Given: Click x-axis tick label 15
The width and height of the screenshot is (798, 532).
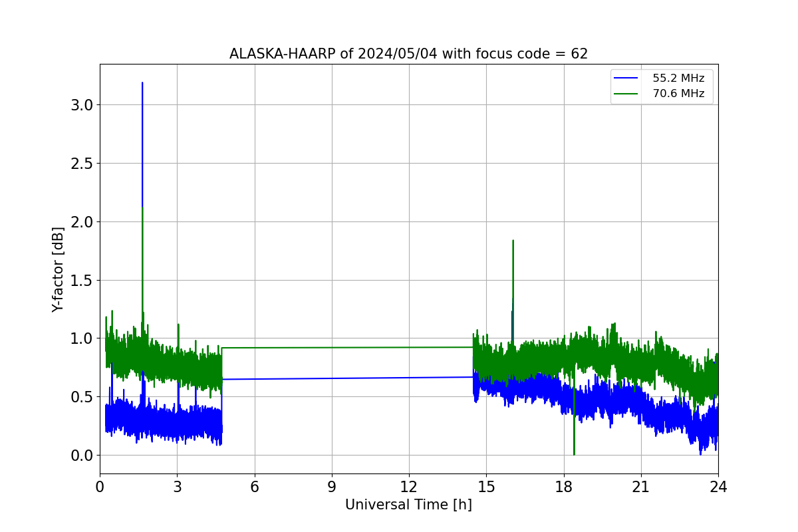Looking at the screenshot, I should [x=486, y=486].
